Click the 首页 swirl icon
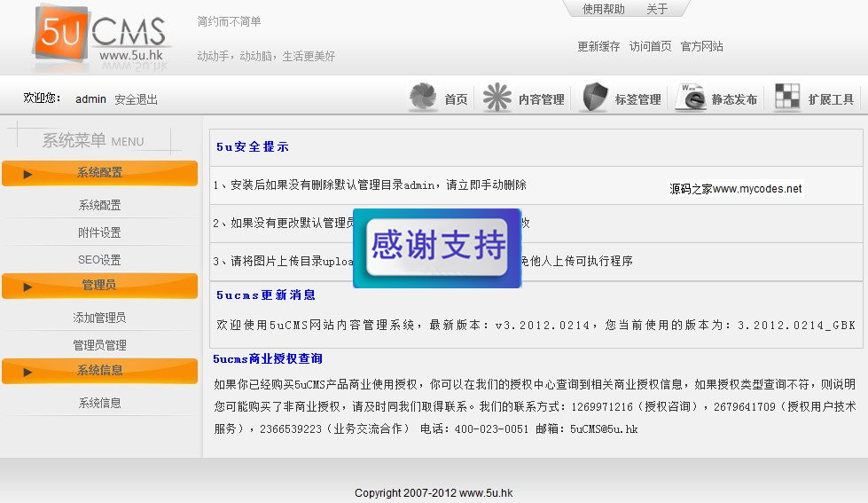868x503 pixels. (x=424, y=97)
